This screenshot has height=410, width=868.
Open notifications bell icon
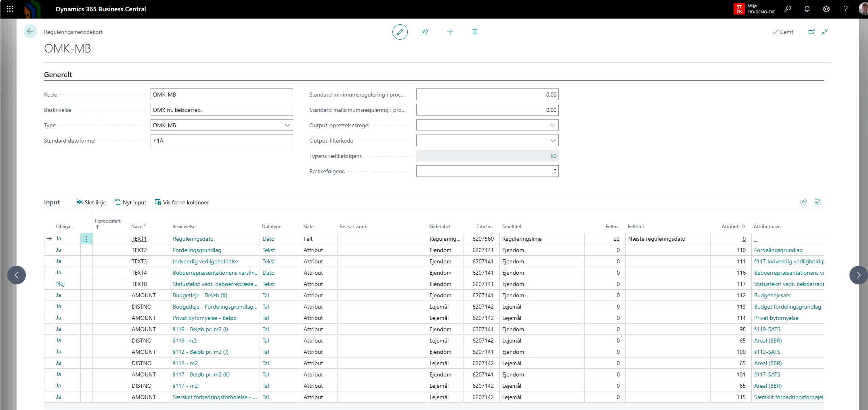[807, 9]
